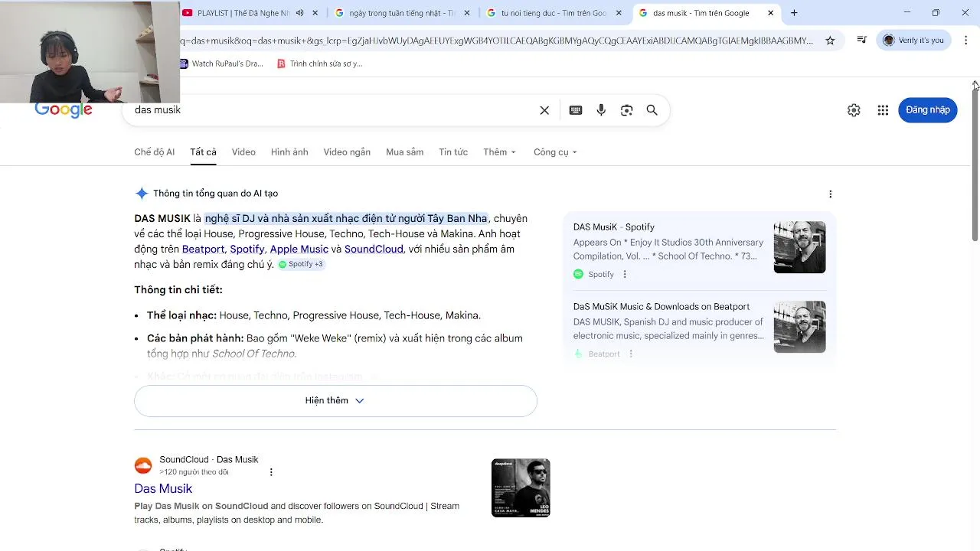
Task: Close the 'tu noi tieng duc' tab
Action: pyautogui.click(x=619, y=13)
